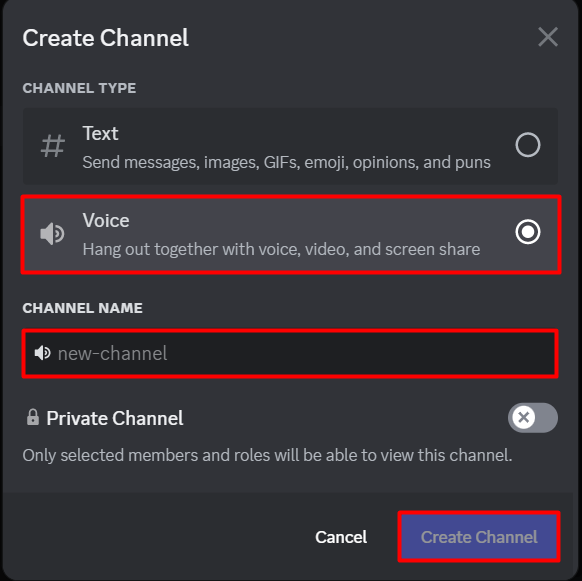Choose the Text channel type label

pyautogui.click(x=100, y=133)
